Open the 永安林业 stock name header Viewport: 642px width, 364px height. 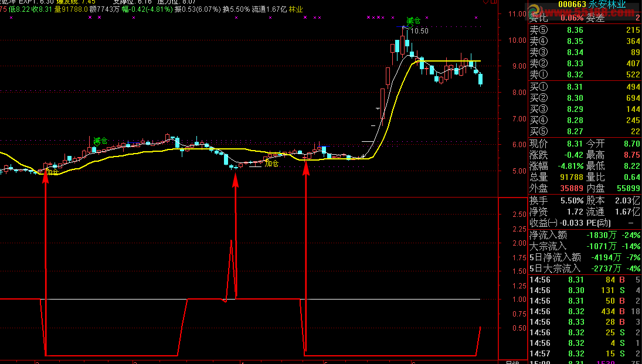(x=608, y=5)
